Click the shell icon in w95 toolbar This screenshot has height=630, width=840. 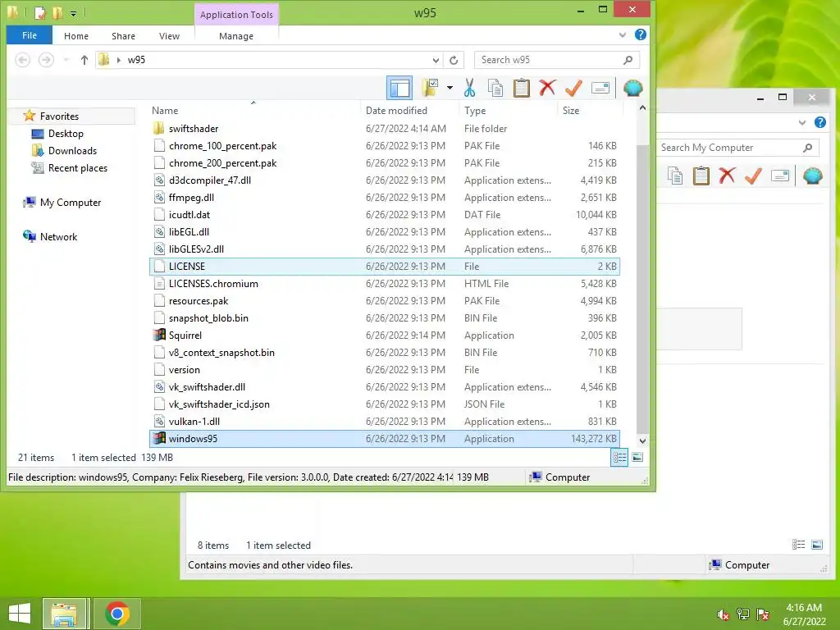click(x=632, y=88)
